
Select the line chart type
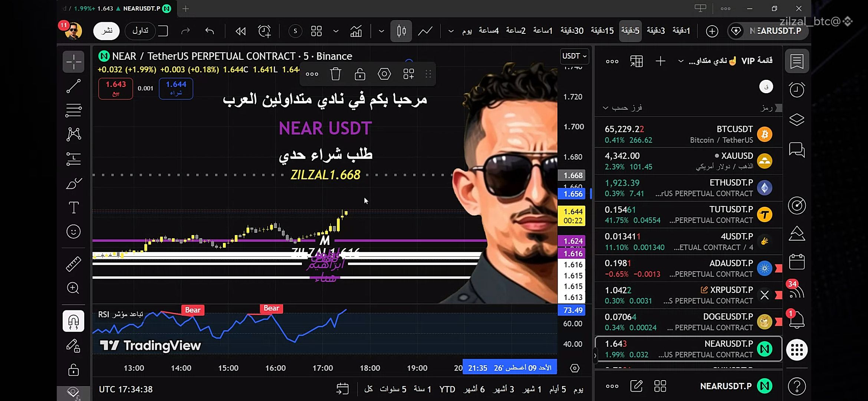click(425, 31)
